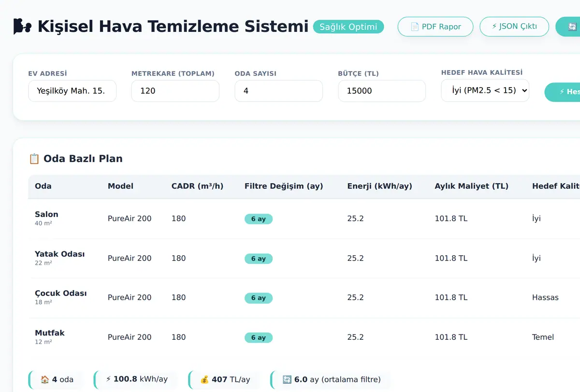Screen dimensions: 580x392
Task: Click PureAir 200 in the Mutfak row
Action: tap(130, 337)
